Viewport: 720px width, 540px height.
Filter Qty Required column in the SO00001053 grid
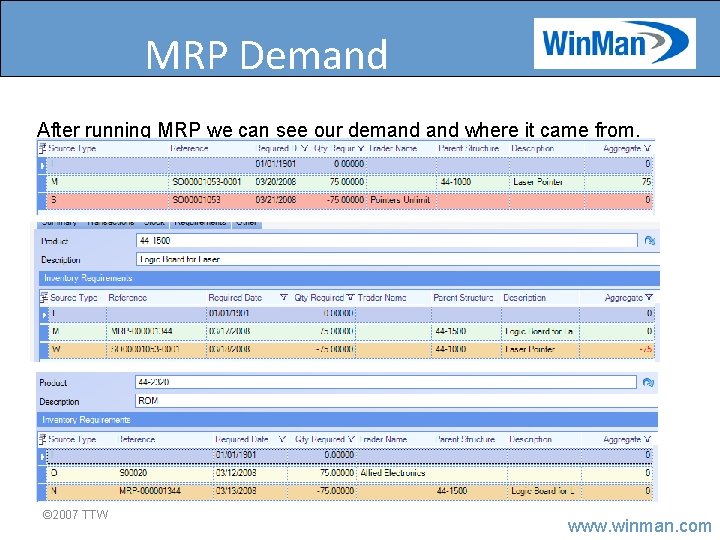click(x=361, y=148)
